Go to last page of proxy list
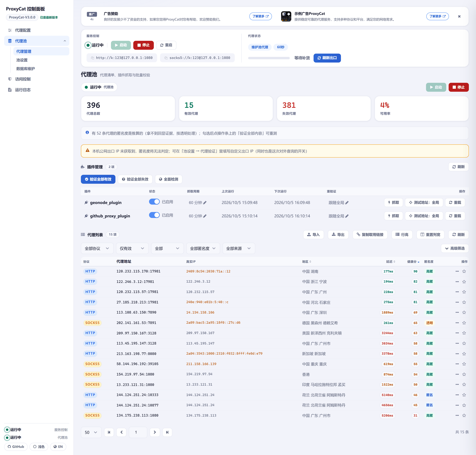Image resolution: width=476 pixels, height=455 pixels. coord(167,432)
